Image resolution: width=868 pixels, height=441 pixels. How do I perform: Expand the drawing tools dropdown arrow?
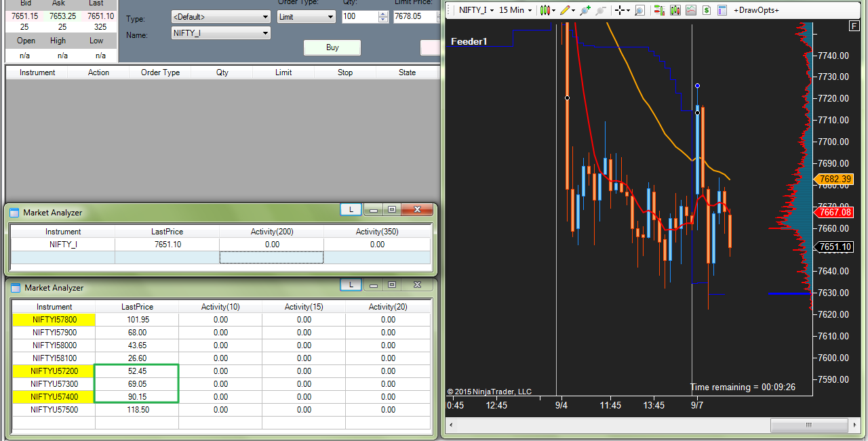pyautogui.click(x=573, y=10)
